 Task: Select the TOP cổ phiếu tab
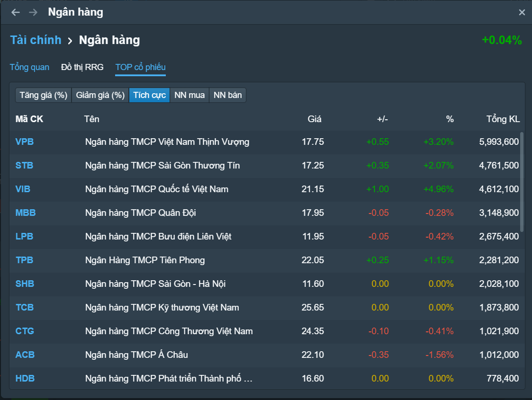pos(141,67)
